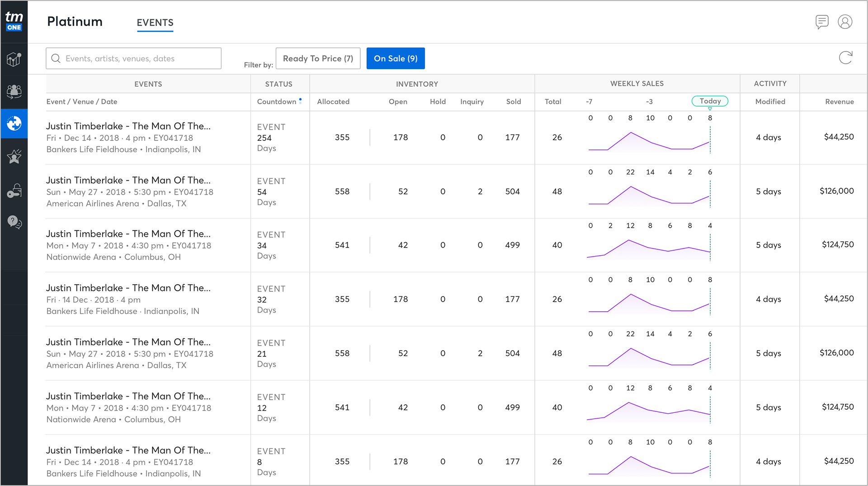Click sales chart in the 34 days row
Viewport: 868px width, 486px height.
coord(649,248)
